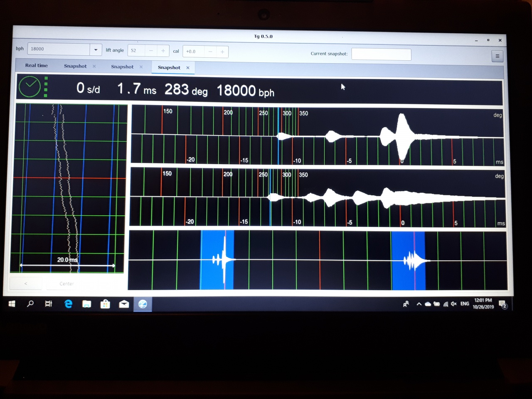Viewport: 532px width, 399px height.
Task: Click the green clock status icon
Action: (30, 86)
